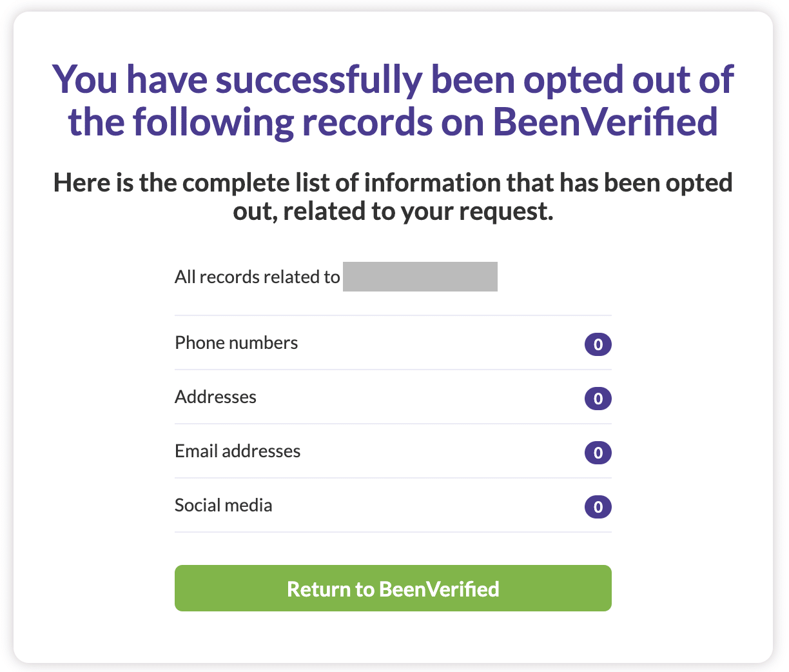Click the word 'You' starting the title
Screen dimensions: 789x672
coord(84,79)
